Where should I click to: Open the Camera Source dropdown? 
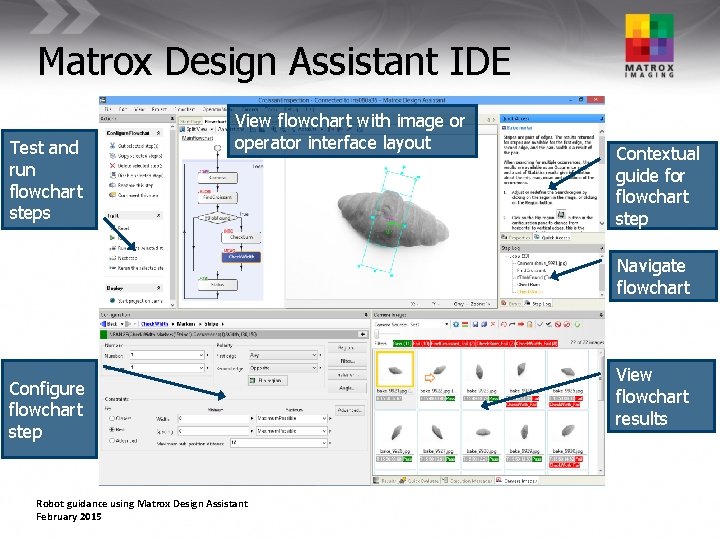point(446,324)
